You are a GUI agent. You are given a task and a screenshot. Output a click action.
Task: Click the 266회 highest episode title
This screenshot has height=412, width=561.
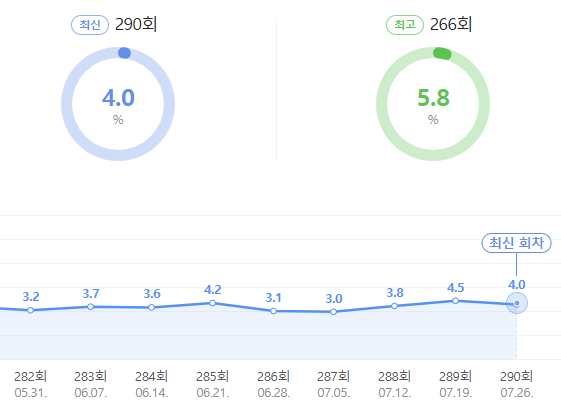[x=451, y=24]
